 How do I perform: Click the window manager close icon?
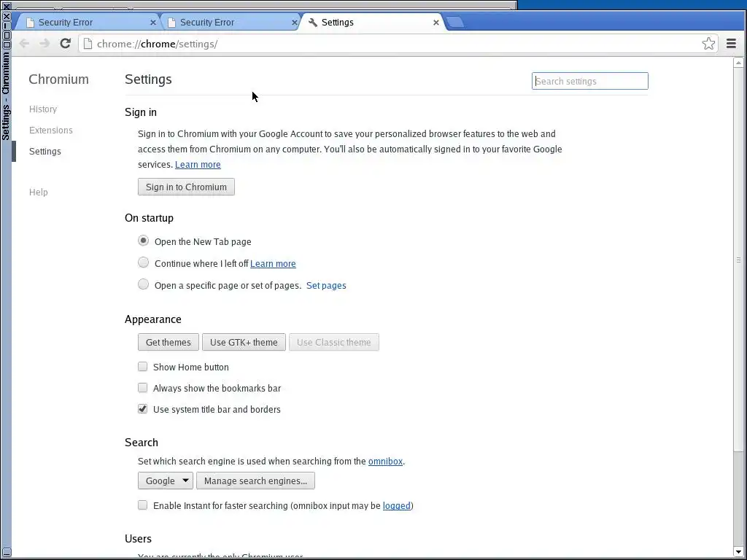7,16
